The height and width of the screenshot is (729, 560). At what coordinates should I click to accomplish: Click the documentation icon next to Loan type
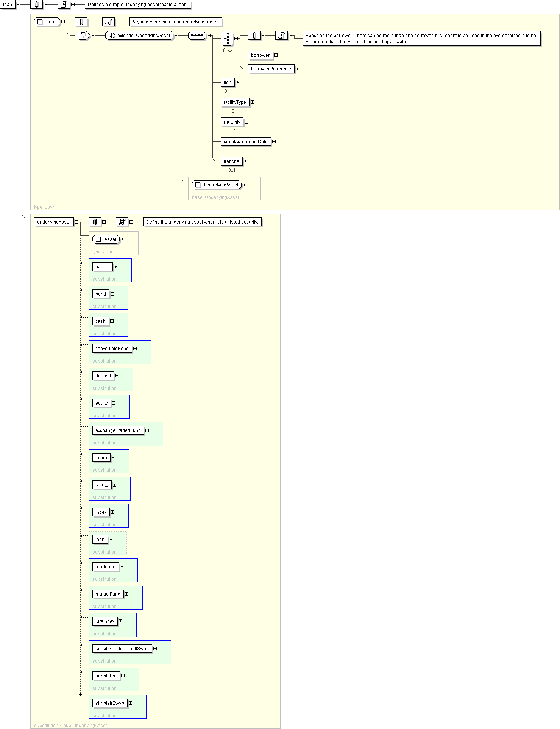(x=108, y=22)
